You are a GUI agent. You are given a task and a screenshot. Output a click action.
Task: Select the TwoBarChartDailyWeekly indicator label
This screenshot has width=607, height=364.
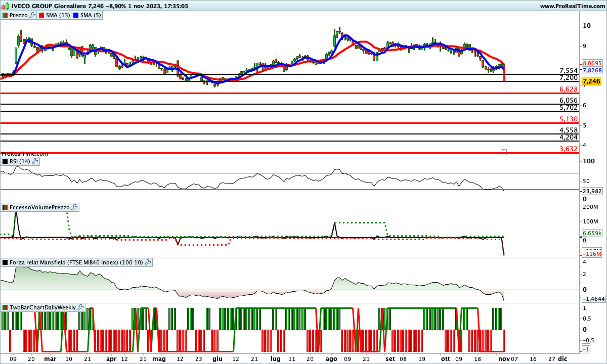point(43,307)
